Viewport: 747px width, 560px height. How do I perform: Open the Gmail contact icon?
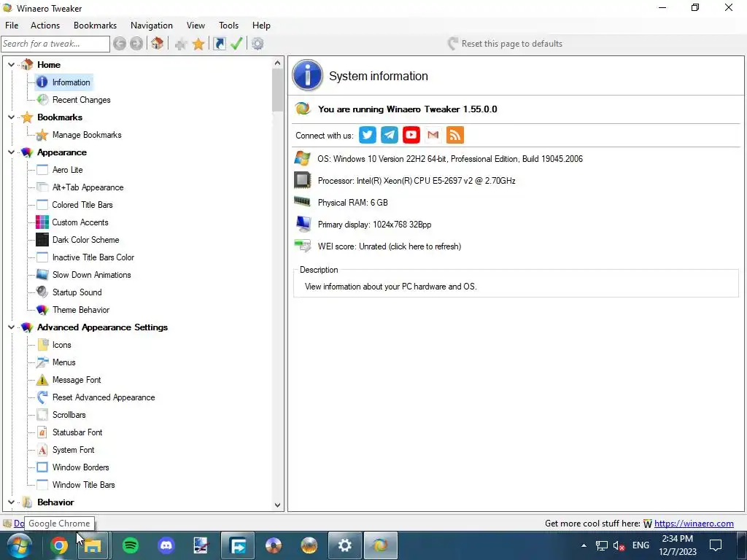tap(433, 135)
